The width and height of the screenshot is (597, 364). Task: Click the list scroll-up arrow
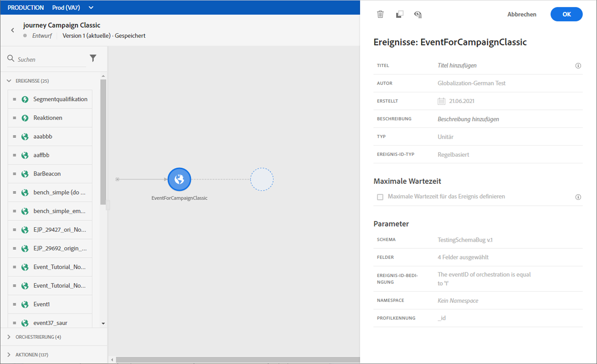(x=103, y=76)
